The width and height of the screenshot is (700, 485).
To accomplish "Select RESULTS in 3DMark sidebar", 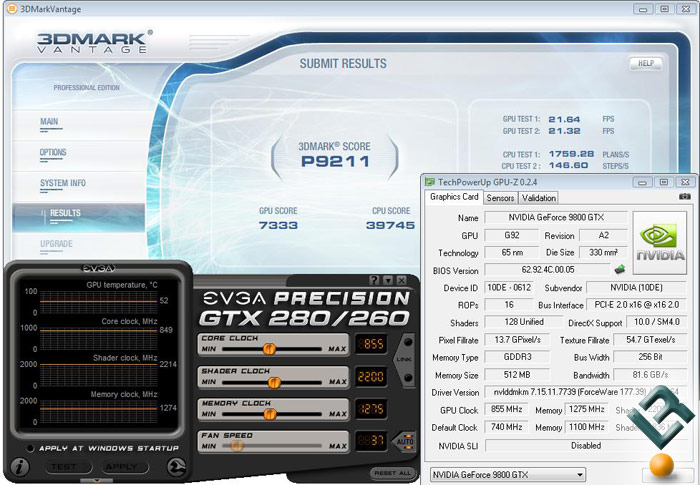I will point(79,218).
